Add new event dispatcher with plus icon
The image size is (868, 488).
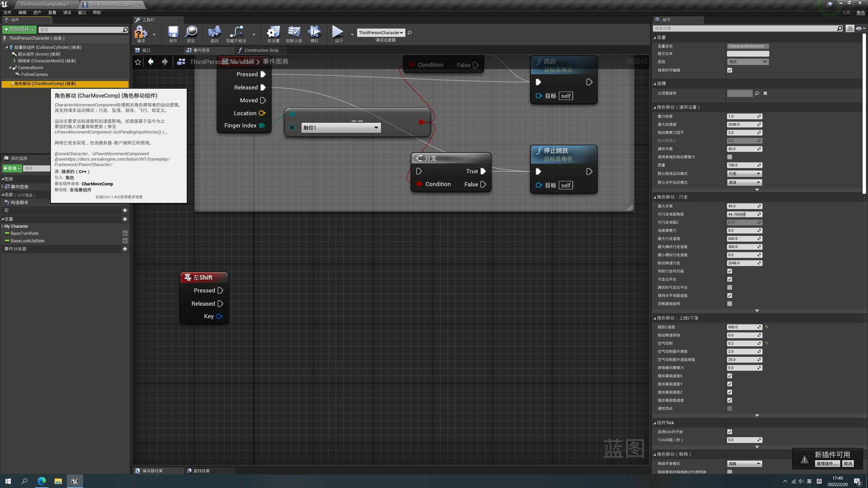(x=125, y=249)
